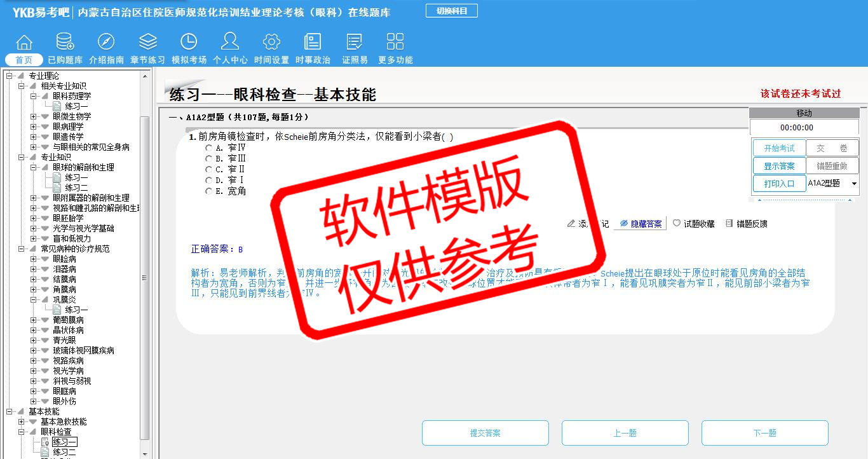Select answer option A. 窄Ⅳ
This screenshot has width=868, height=459.
point(209,147)
